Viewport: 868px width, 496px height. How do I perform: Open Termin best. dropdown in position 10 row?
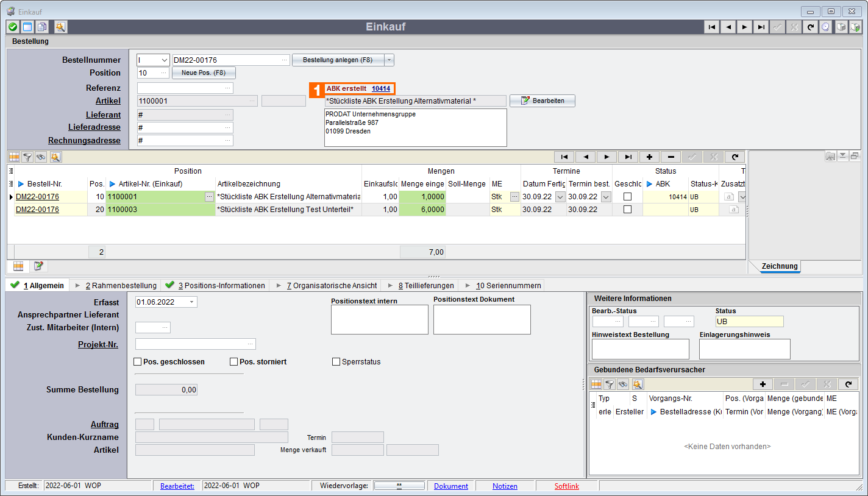606,197
